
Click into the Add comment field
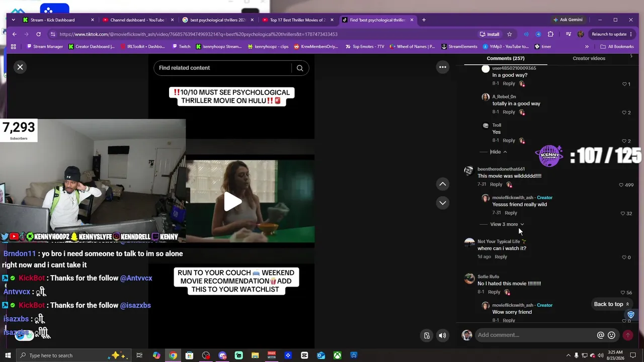pos(535,335)
